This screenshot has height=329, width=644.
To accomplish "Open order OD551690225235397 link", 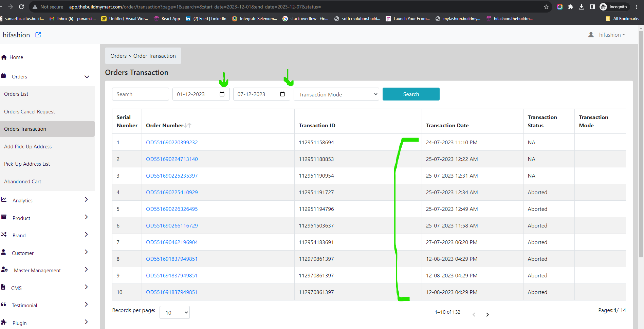I will click(172, 176).
